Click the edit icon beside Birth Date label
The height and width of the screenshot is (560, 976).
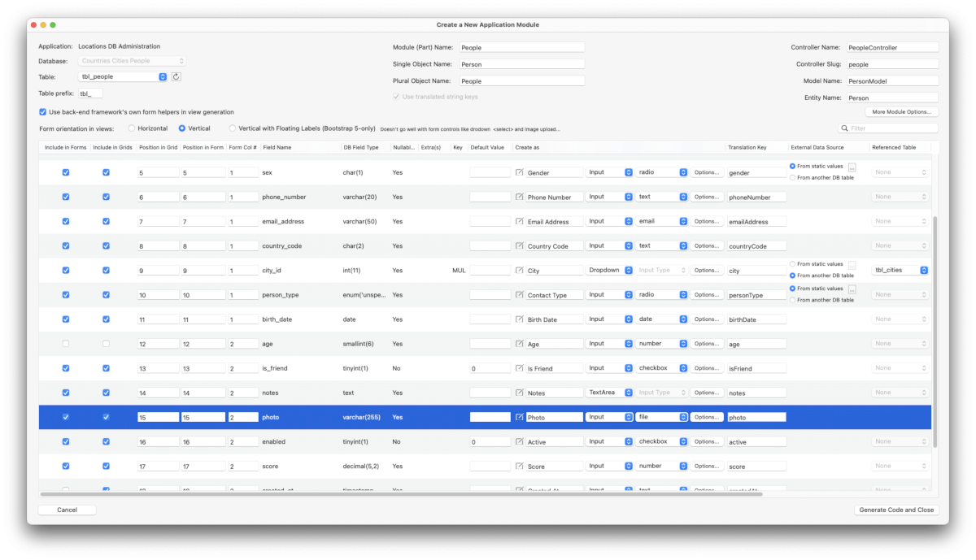coord(520,319)
